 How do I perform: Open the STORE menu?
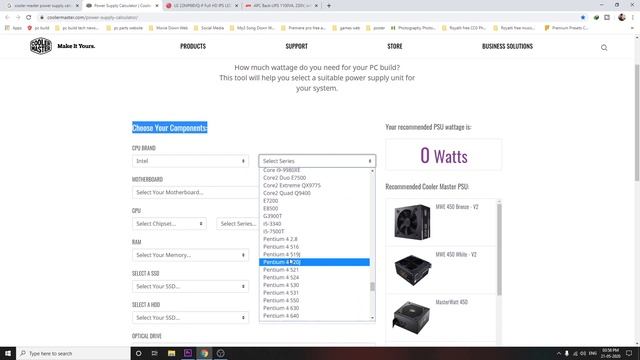click(x=395, y=46)
